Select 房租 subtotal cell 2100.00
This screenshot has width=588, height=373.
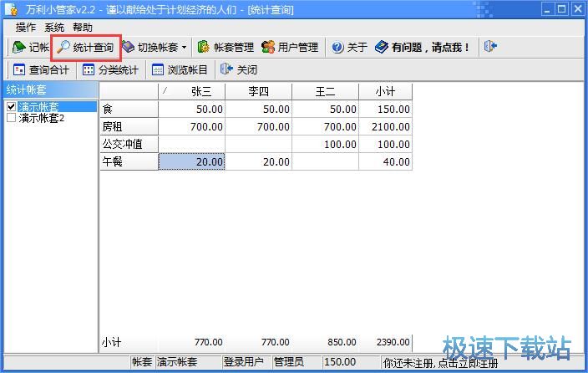click(x=386, y=126)
